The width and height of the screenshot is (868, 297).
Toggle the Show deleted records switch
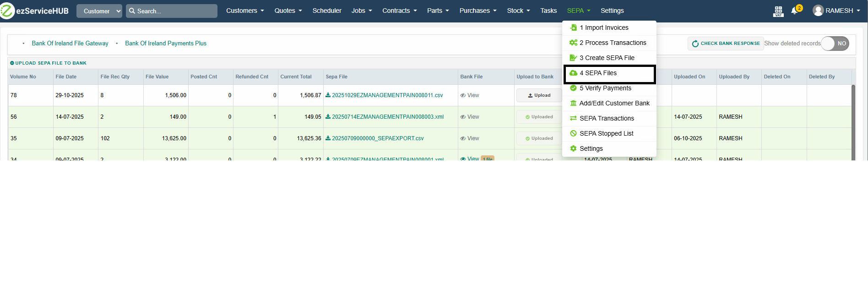click(x=835, y=44)
